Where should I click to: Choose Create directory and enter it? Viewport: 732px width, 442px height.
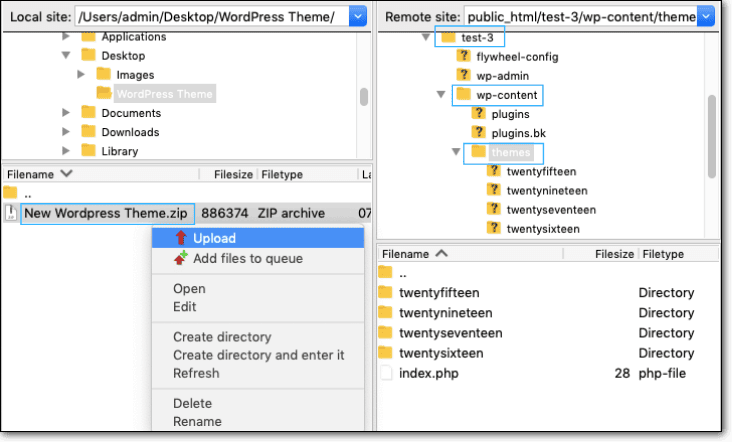259,355
